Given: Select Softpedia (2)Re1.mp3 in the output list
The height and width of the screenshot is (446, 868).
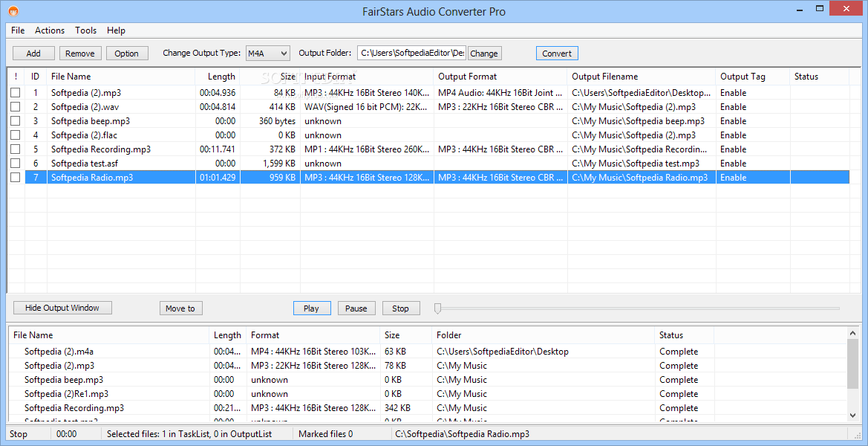Looking at the screenshot, I should tap(66, 394).
